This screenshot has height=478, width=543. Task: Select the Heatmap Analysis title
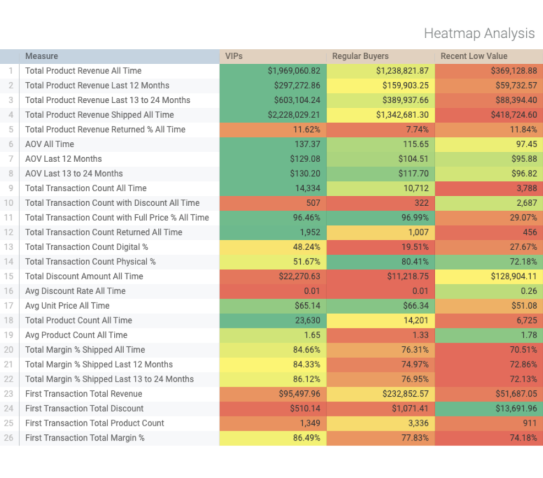(x=479, y=34)
